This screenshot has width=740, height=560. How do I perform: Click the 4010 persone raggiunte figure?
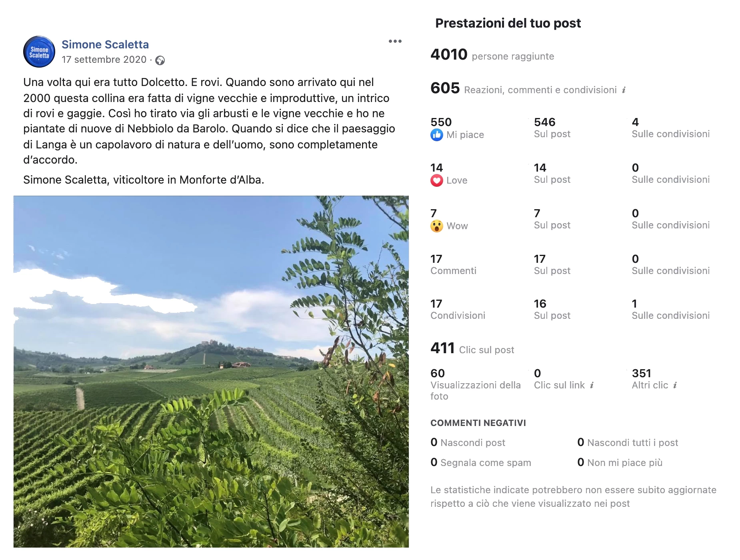[492, 54]
